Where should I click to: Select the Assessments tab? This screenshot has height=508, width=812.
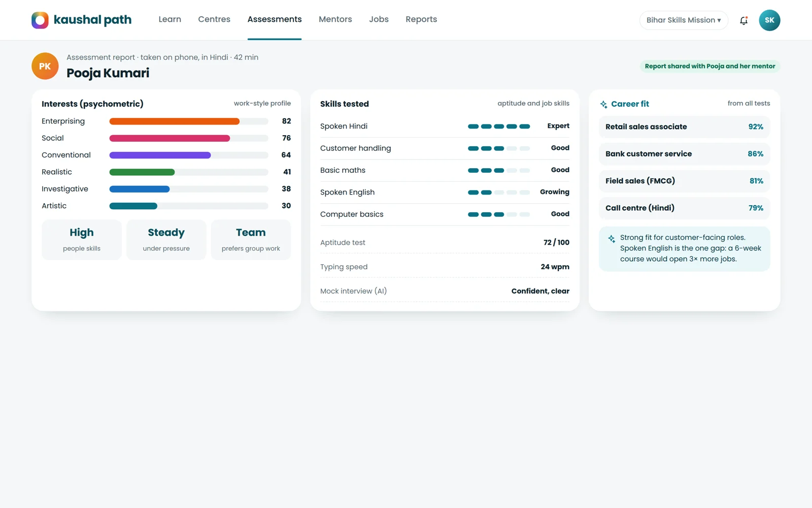click(275, 19)
